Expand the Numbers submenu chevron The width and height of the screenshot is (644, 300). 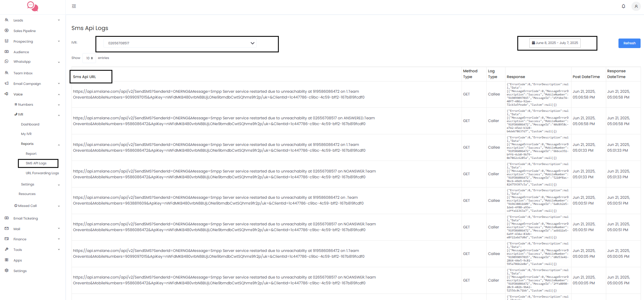pyautogui.click(x=59, y=105)
